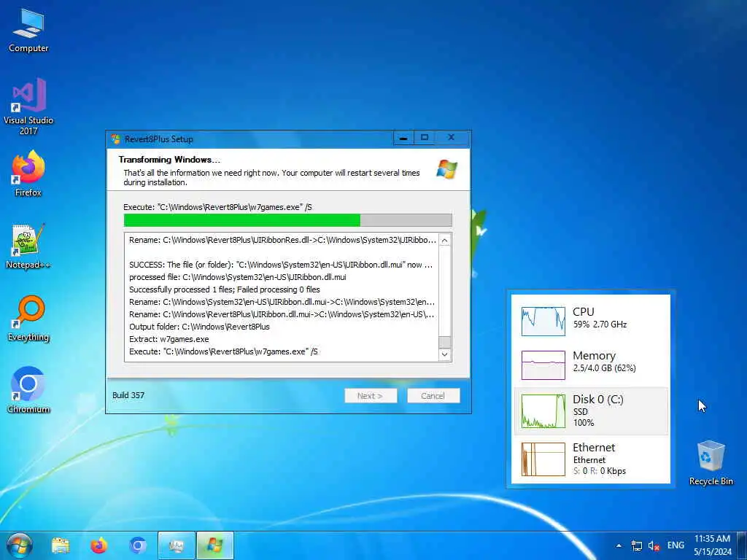747x560 pixels.
Task: Click the CPU usage graph thumbnail
Action: [543, 322]
